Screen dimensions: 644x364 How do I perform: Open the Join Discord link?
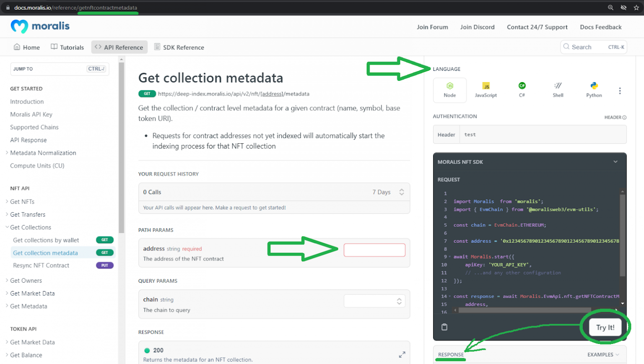pyautogui.click(x=477, y=27)
